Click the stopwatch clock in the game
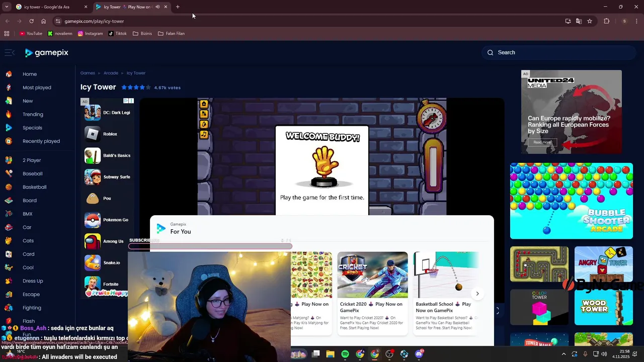 432,117
